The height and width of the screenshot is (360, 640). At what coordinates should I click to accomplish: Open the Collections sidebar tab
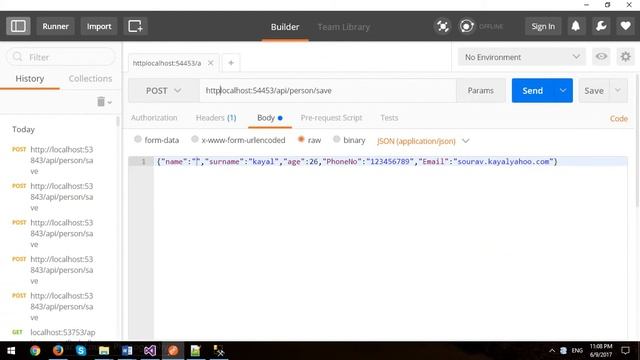click(x=90, y=78)
